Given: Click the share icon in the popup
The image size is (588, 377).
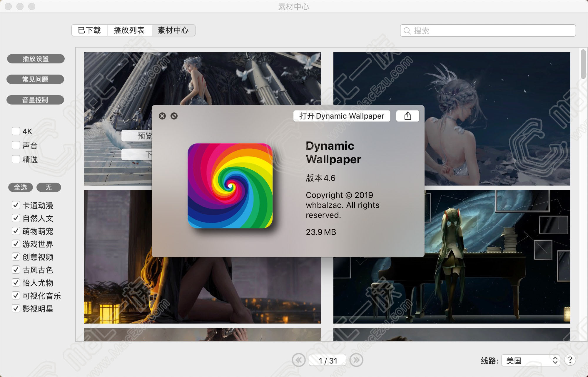Looking at the screenshot, I should pos(408,116).
